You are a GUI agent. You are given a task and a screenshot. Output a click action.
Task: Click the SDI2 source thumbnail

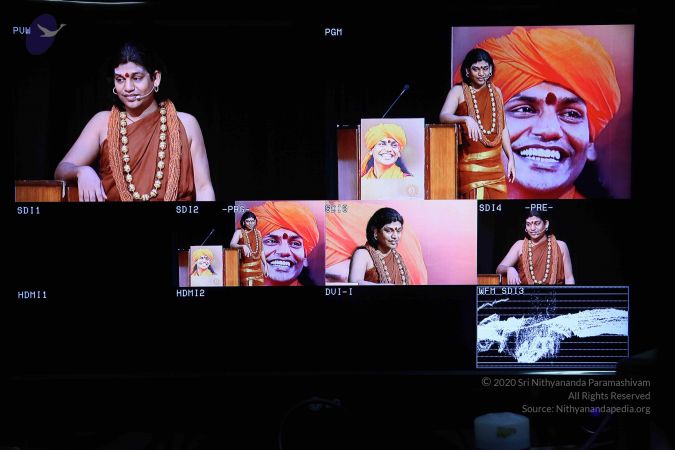click(x=251, y=244)
